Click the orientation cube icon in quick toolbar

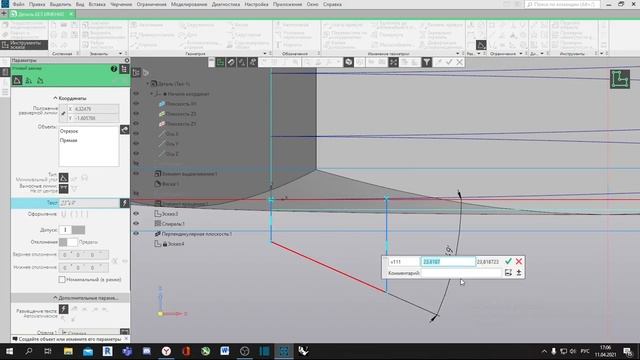point(349,62)
